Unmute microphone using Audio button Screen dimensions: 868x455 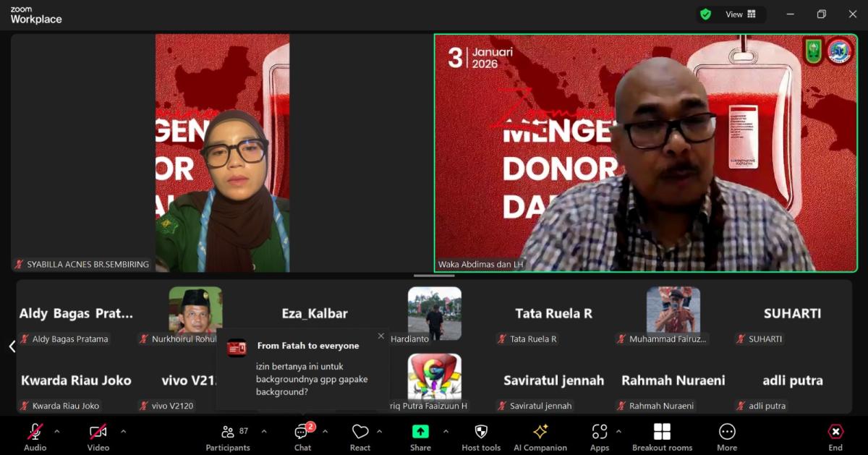coord(35,433)
